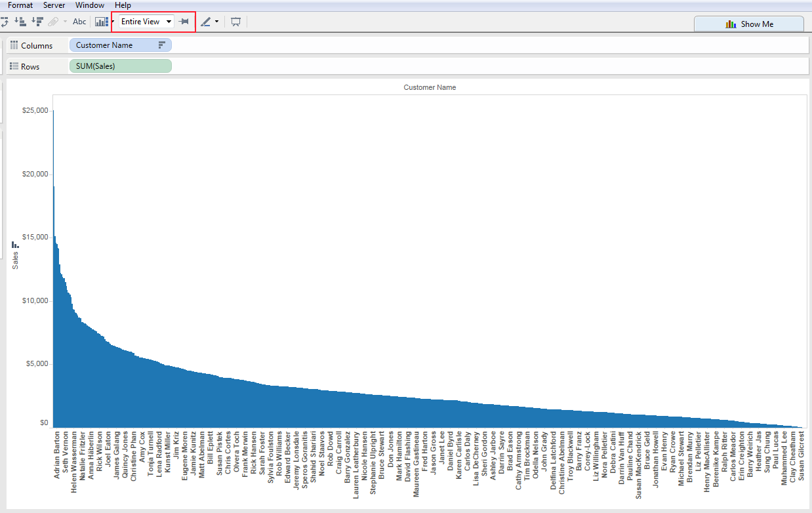Screen dimensions: 812x513
Task: Click the $25,000 axis label
Action: click(x=35, y=111)
